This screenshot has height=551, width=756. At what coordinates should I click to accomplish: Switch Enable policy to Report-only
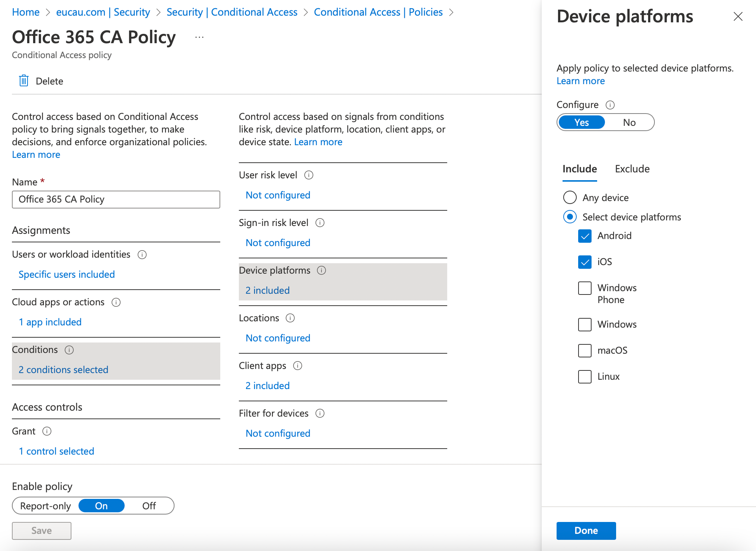45,506
